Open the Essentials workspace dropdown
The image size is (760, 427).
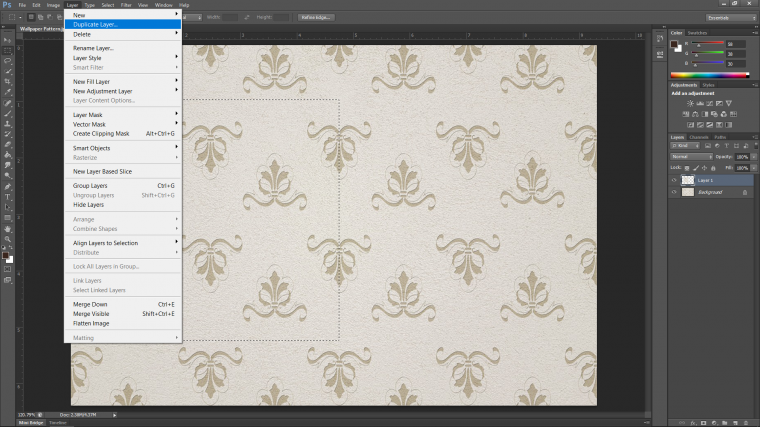pos(731,17)
